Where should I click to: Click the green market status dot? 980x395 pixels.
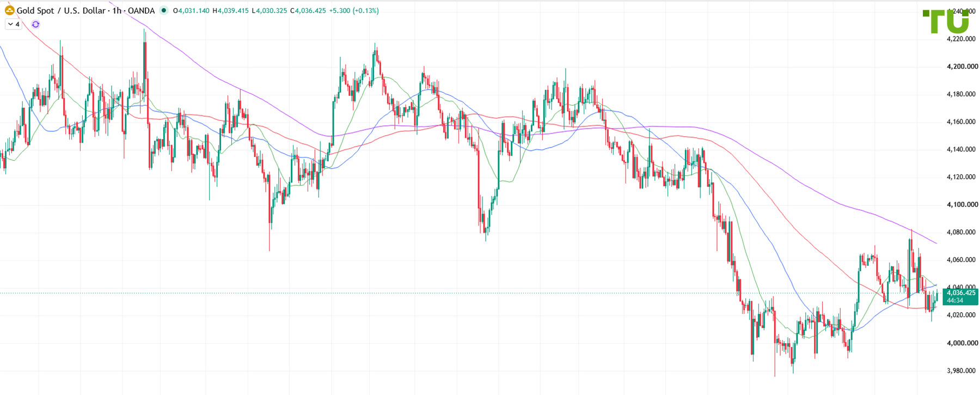[x=164, y=10]
